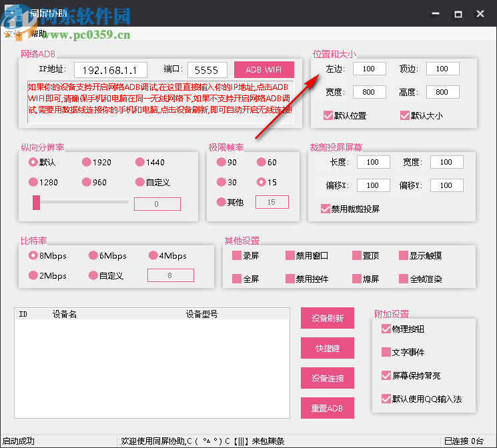497x448 pixels.
Task: Click the 设备刷新 button
Action: pos(328,318)
